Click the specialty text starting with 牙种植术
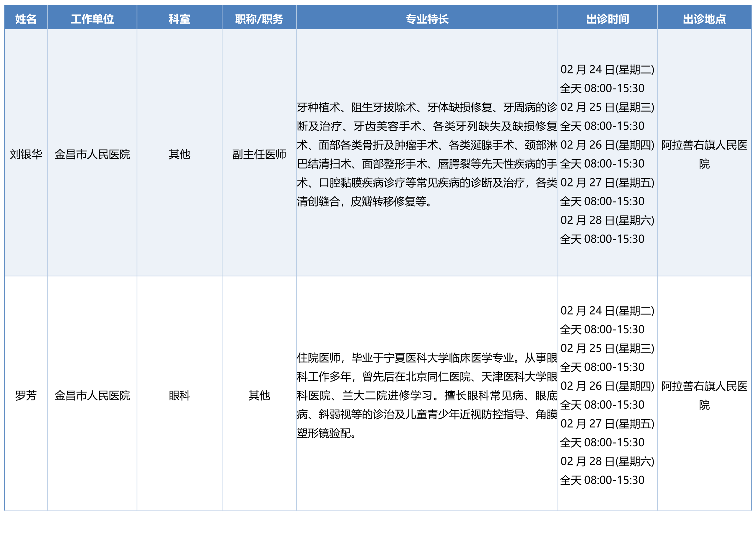The width and height of the screenshot is (756, 534). point(427,154)
